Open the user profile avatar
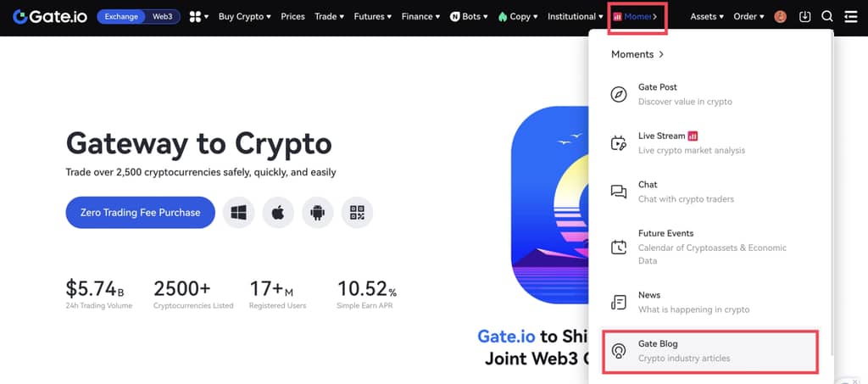868x384 pixels. click(x=781, y=16)
